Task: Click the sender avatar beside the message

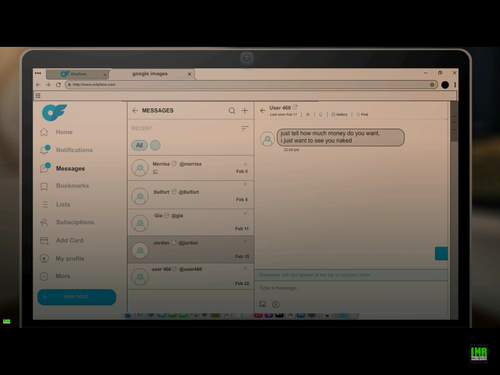Action: (267, 139)
